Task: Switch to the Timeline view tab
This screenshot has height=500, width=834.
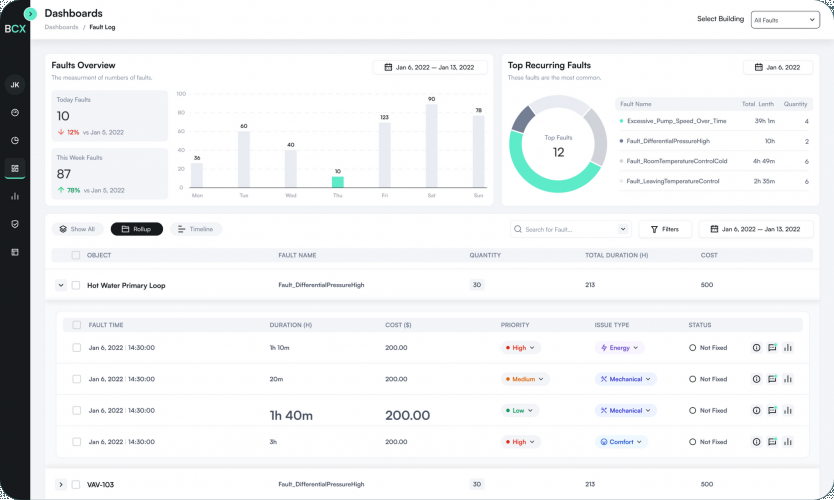Action: 196,229
